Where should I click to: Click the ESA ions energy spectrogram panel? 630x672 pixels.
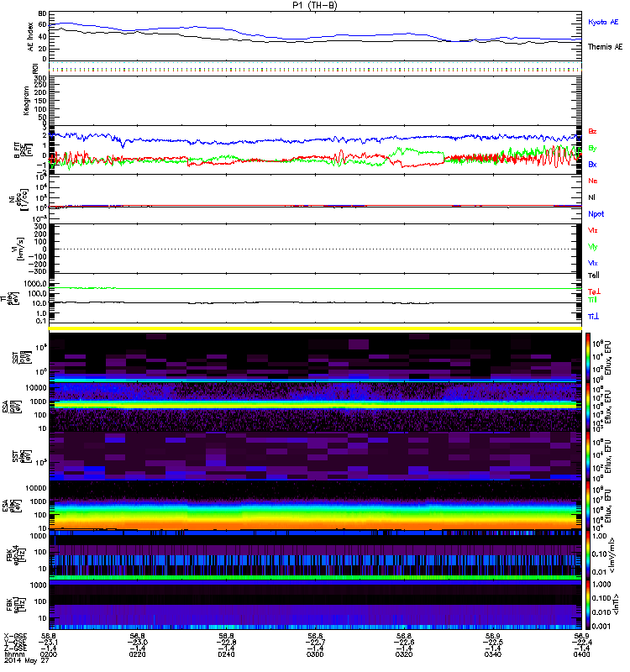315,407
